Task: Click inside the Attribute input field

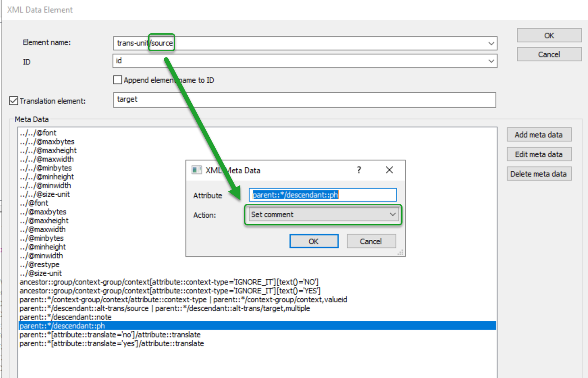Action: [x=323, y=195]
